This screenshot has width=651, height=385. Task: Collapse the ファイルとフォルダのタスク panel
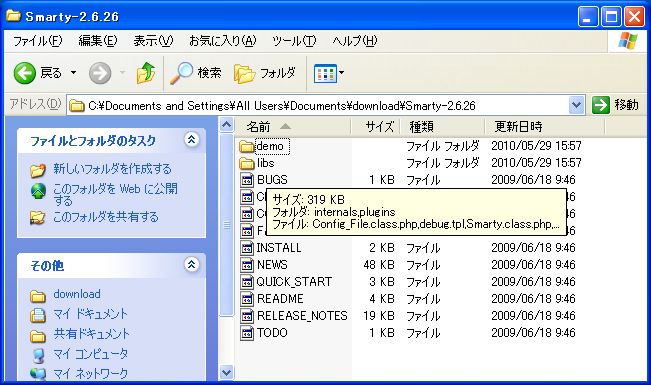coord(191,140)
